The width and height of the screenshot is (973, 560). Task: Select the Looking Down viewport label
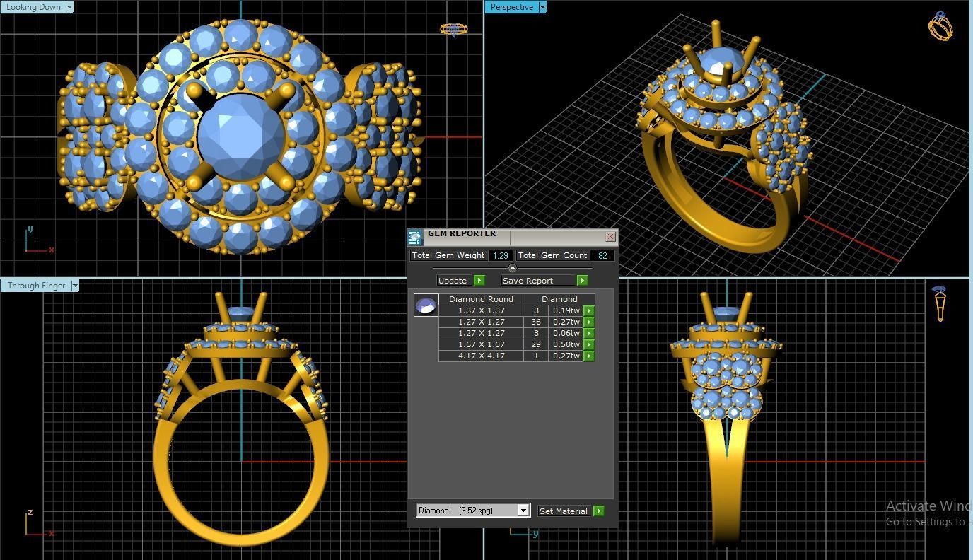click(x=33, y=7)
